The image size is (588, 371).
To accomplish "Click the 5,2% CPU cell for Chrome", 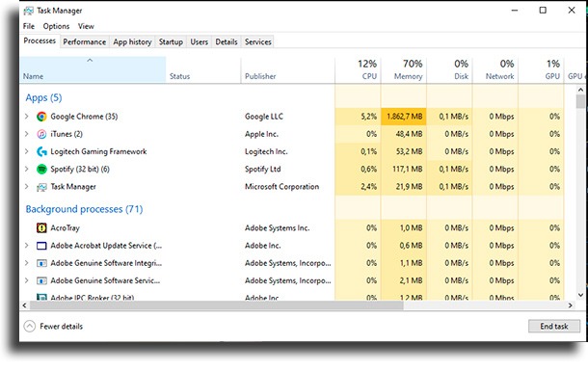I will (x=358, y=117).
